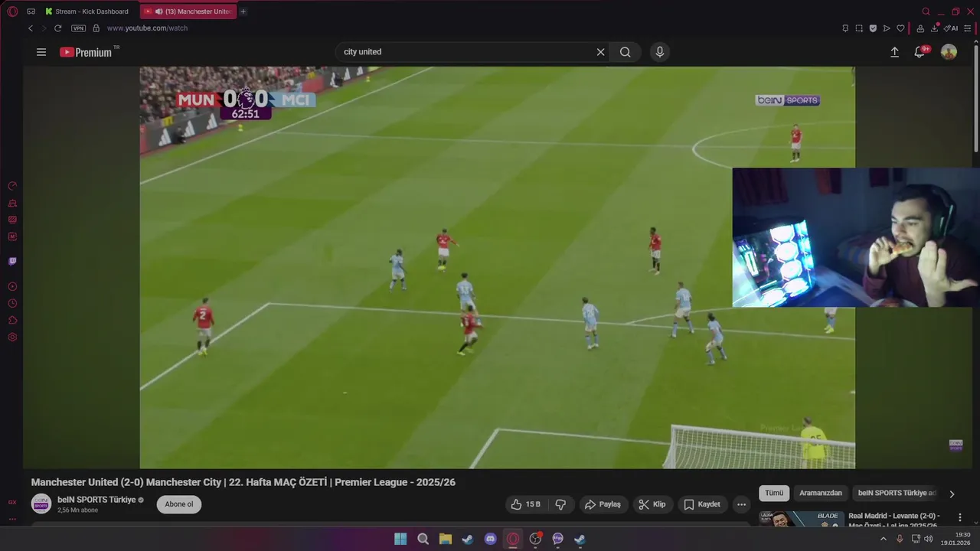Open File Explorer from taskbar
This screenshot has width=980, height=551.
pos(446,539)
